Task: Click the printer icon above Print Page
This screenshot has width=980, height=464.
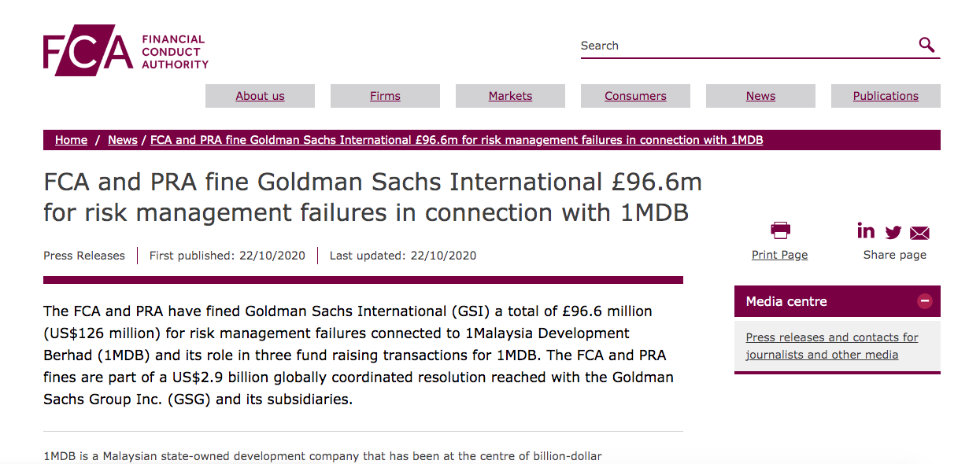Action: (780, 230)
